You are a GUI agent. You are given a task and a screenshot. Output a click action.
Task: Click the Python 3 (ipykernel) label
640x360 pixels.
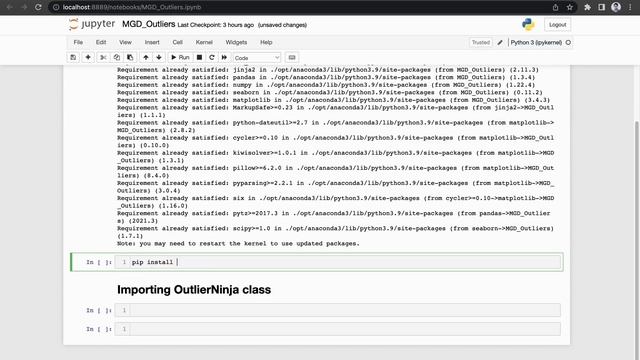[536, 42]
